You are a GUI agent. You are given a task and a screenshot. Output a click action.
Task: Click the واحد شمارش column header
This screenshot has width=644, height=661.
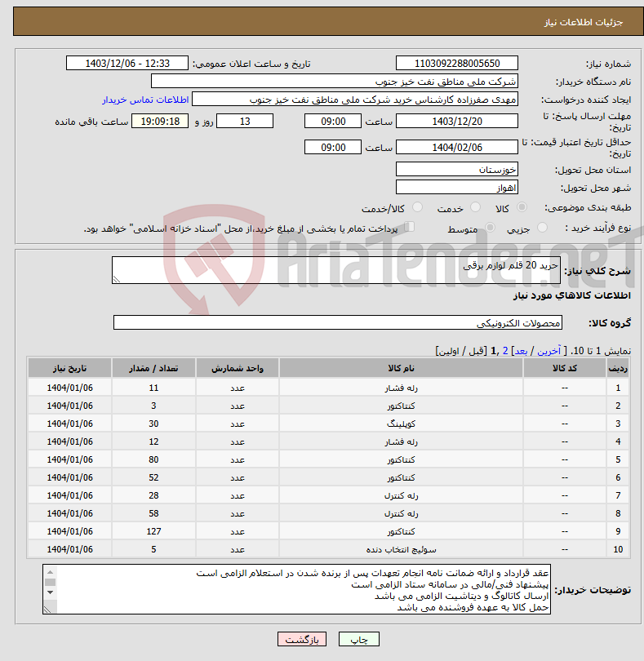click(x=237, y=368)
